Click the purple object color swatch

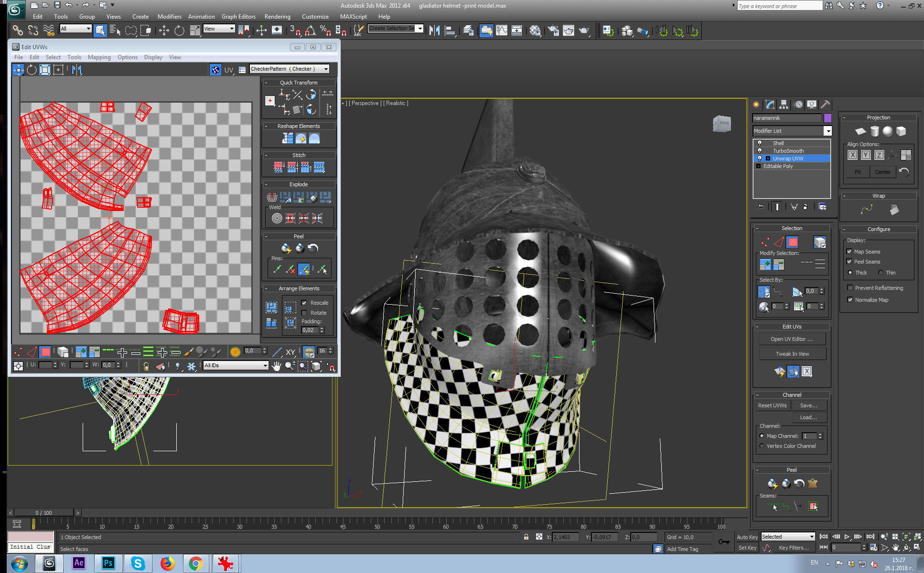tap(827, 118)
